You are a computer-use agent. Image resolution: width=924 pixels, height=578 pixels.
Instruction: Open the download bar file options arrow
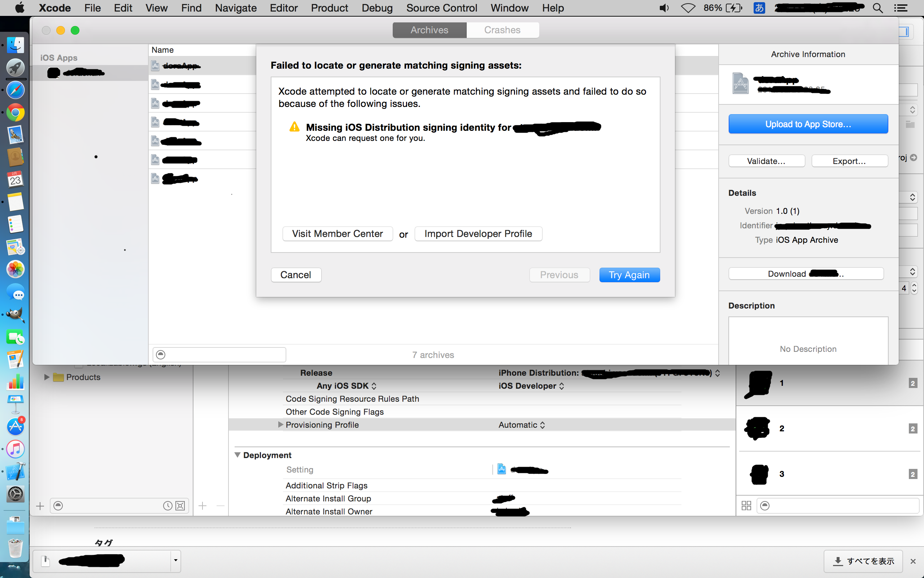point(176,560)
